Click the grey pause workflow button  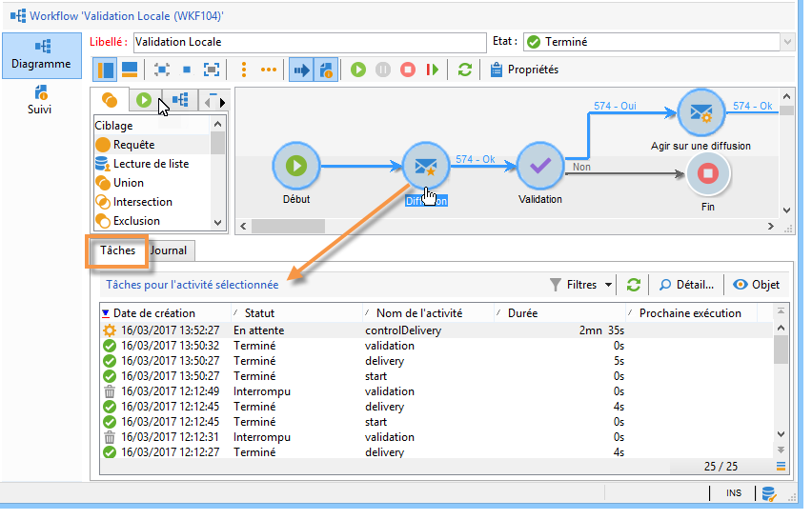383,70
